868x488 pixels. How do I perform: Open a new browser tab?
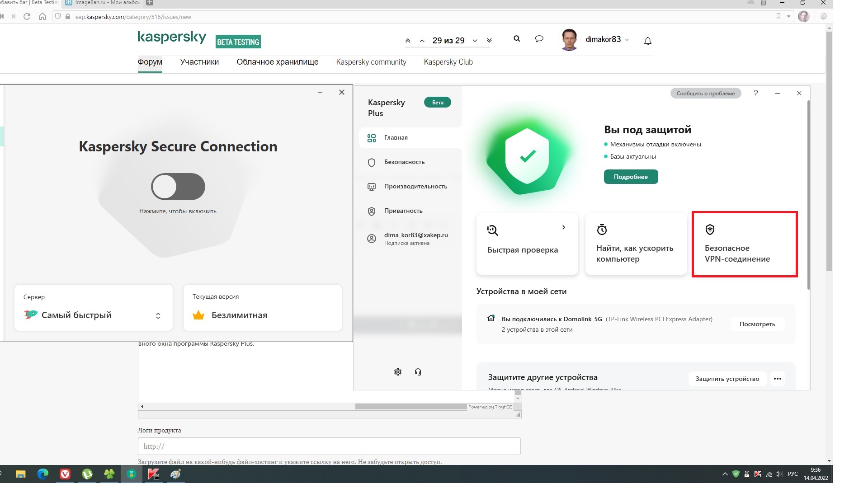pos(150,3)
